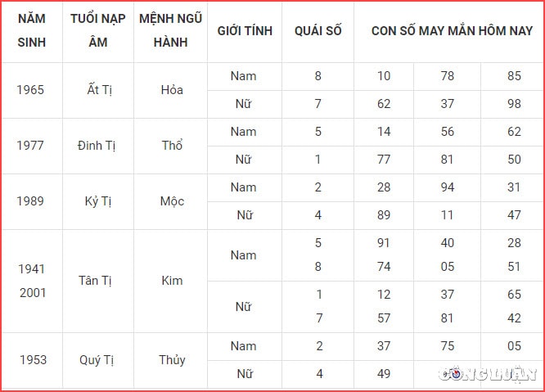Click the Tân Tị cell
This screenshot has width=545, height=392.
95,281
